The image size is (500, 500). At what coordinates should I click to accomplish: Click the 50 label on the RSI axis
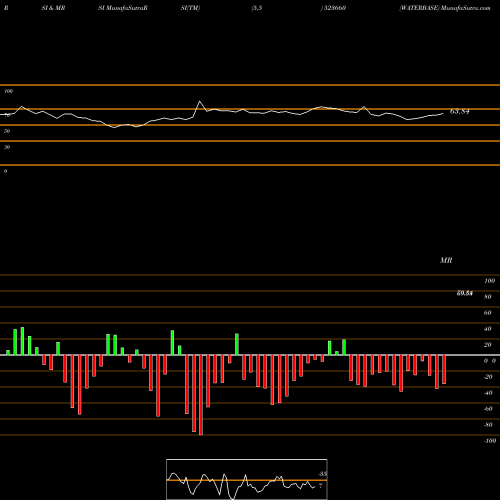[7, 131]
